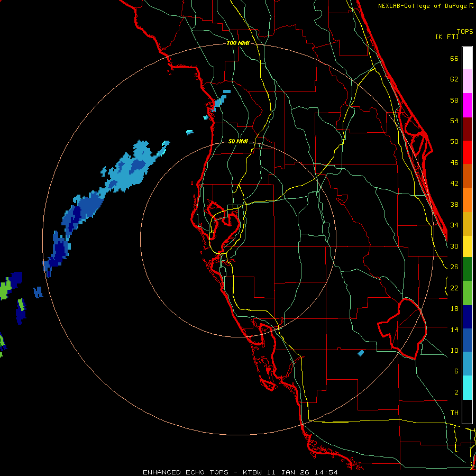Screen dimensions: 476x476
Task: Click the 66 legend value
Action: point(454,58)
